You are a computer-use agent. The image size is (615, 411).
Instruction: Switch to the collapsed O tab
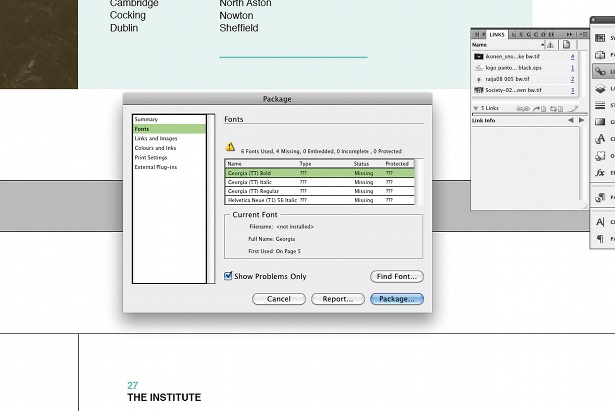(x=543, y=35)
